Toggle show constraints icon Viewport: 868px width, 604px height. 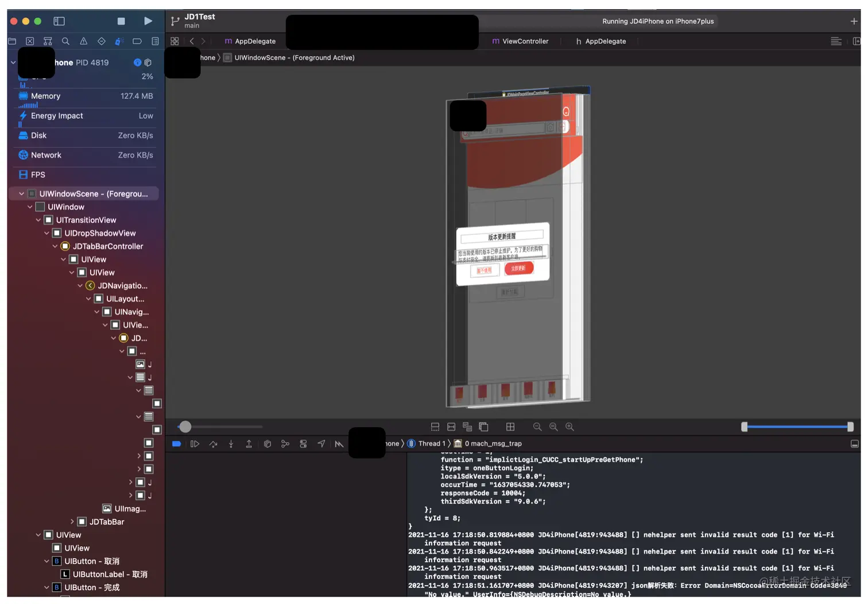pyautogui.click(x=451, y=427)
